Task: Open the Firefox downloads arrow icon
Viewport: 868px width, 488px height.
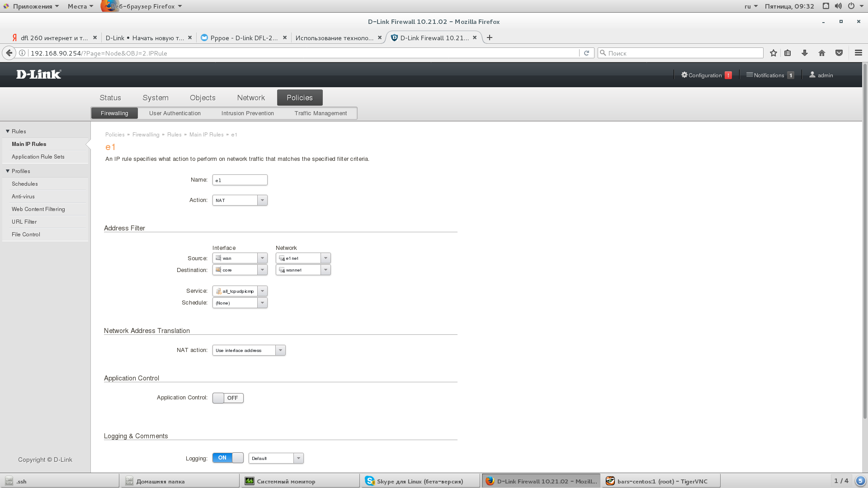Action: pos(805,53)
